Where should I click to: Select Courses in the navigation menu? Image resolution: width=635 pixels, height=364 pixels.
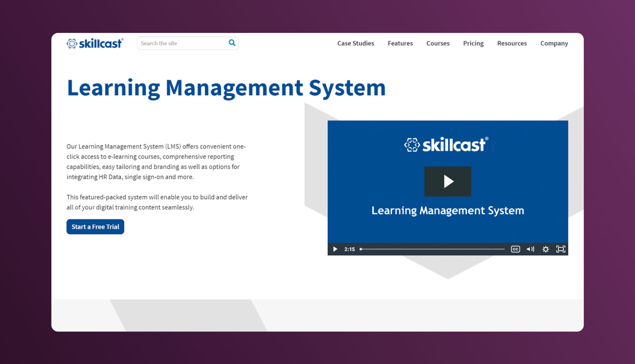(x=438, y=43)
